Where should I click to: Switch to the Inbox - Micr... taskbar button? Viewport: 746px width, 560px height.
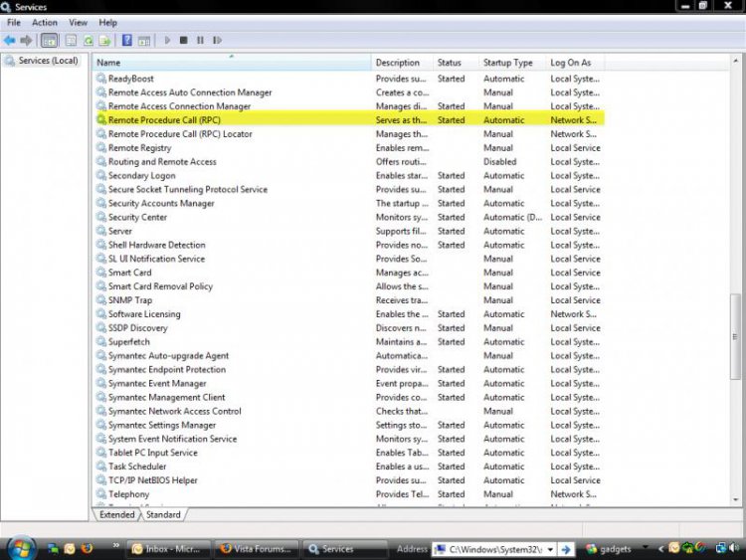point(168,549)
